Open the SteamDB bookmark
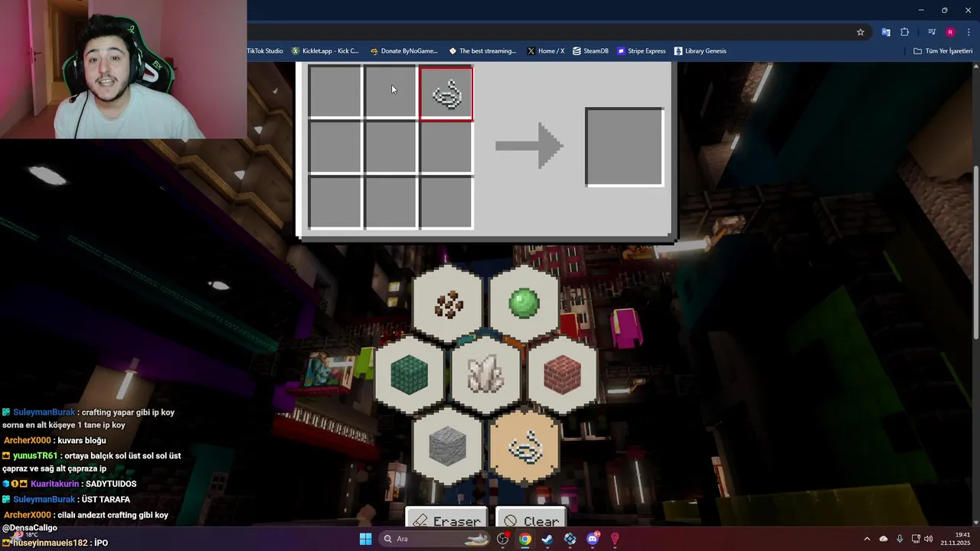This screenshot has height=551, width=980. pos(590,51)
